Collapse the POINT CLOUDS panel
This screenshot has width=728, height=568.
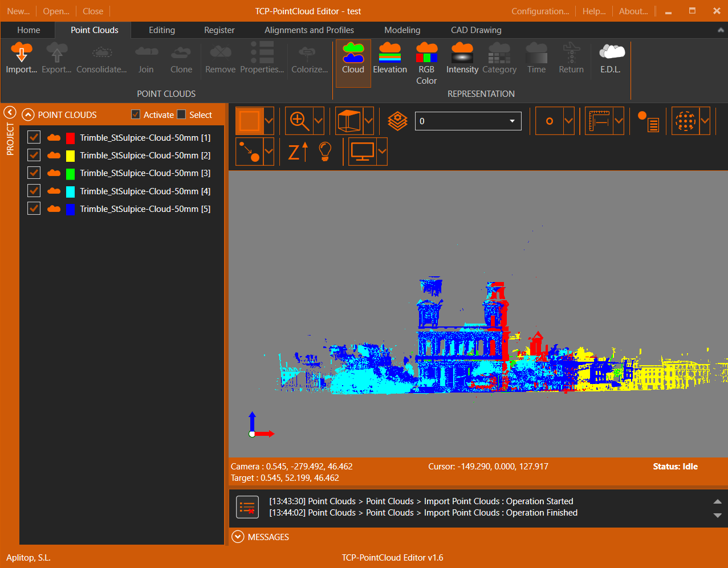pos(28,115)
